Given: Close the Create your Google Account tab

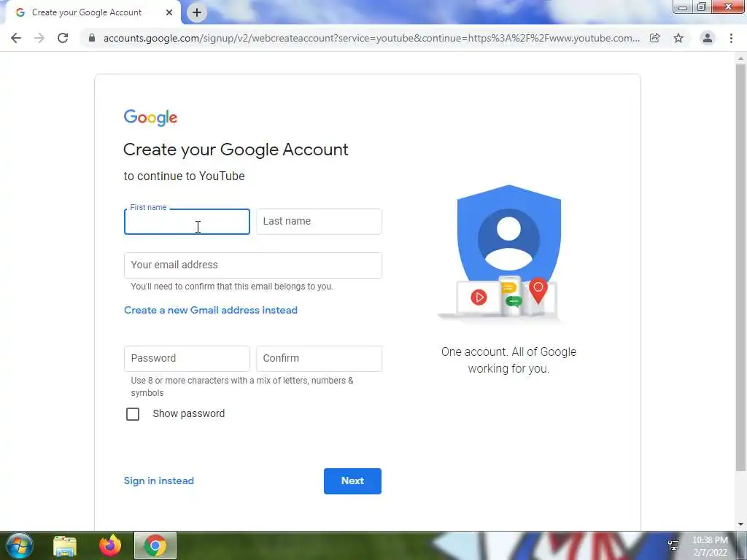Looking at the screenshot, I should [169, 12].
